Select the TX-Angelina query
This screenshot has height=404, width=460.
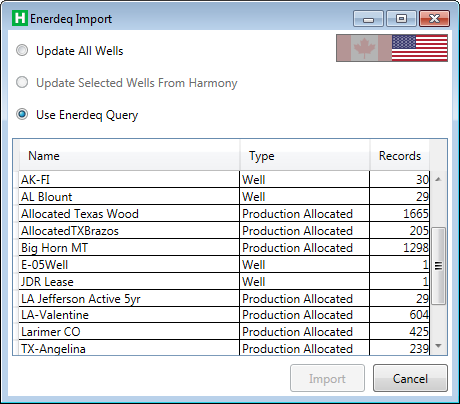click(x=224, y=348)
